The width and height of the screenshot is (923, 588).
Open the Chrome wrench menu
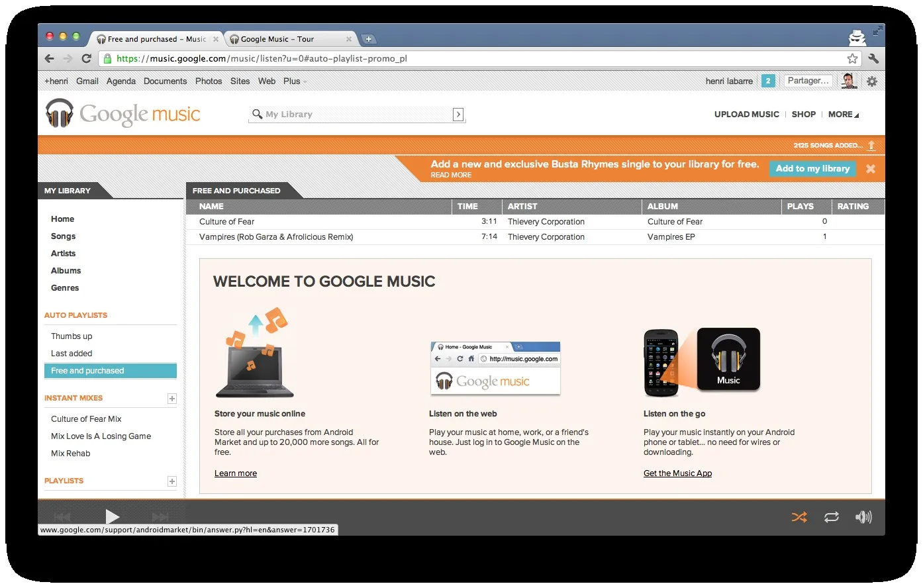point(873,58)
